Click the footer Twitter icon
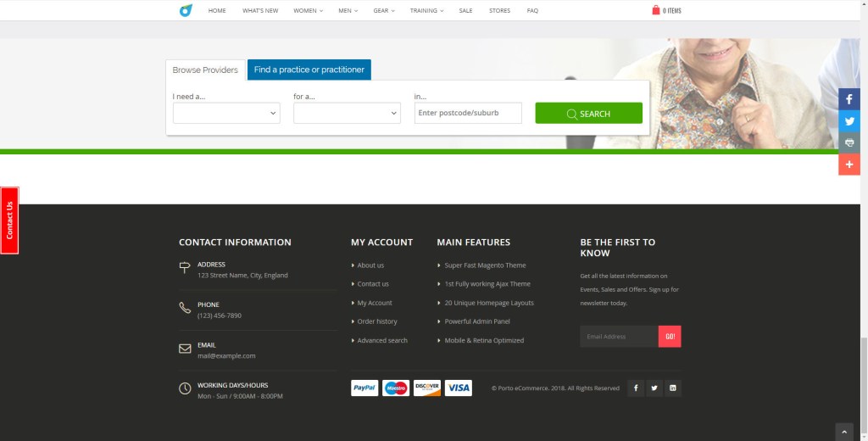The image size is (868, 441). click(654, 388)
